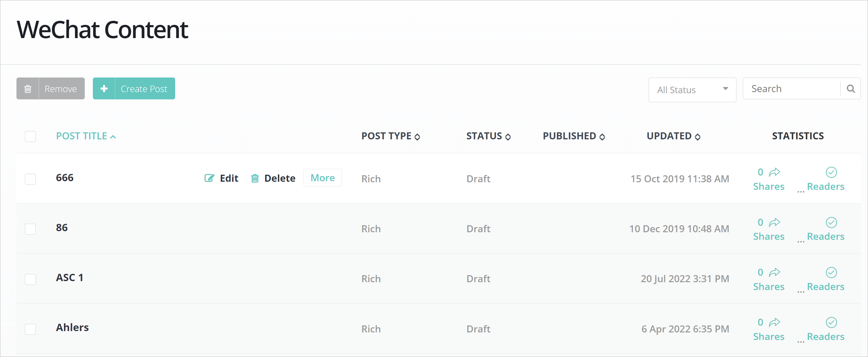This screenshot has width=868, height=357.
Task: Click the plus icon on Create Post
Action: click(x=104, y=89)
